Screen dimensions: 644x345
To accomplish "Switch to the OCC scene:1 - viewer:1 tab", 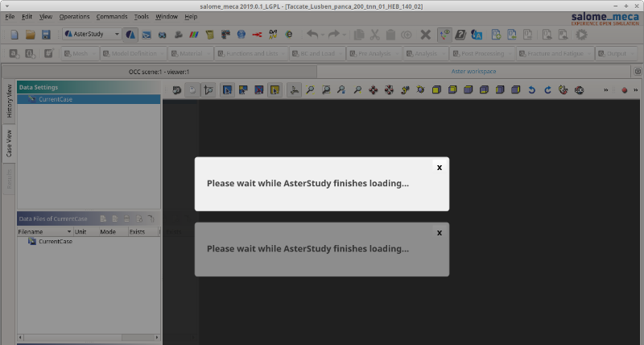I will click(x=159, y=72).
